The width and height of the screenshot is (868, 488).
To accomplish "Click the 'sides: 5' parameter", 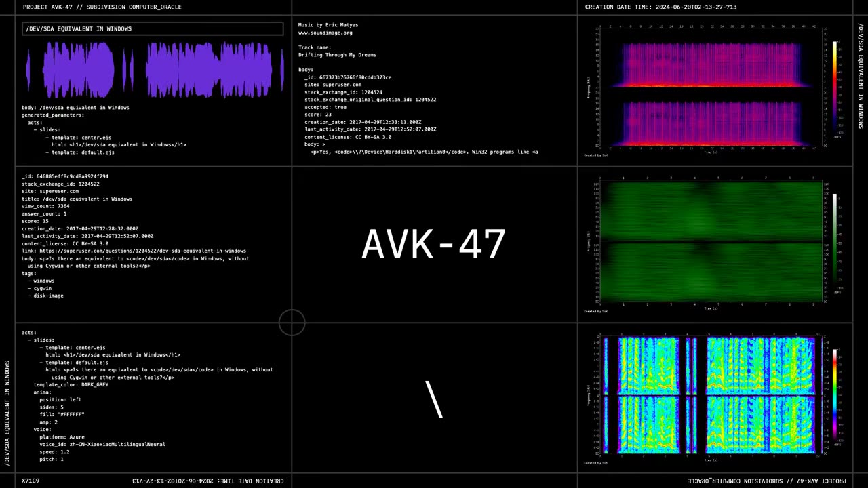I will click(52, 407).
